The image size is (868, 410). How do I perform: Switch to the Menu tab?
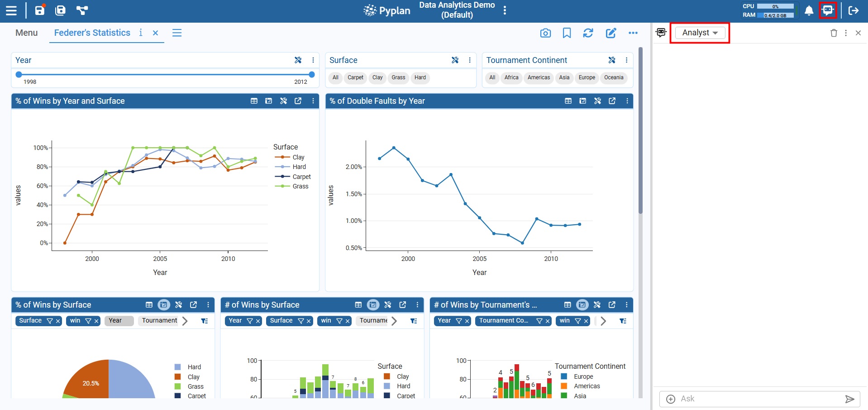click(x=27, y=33)
